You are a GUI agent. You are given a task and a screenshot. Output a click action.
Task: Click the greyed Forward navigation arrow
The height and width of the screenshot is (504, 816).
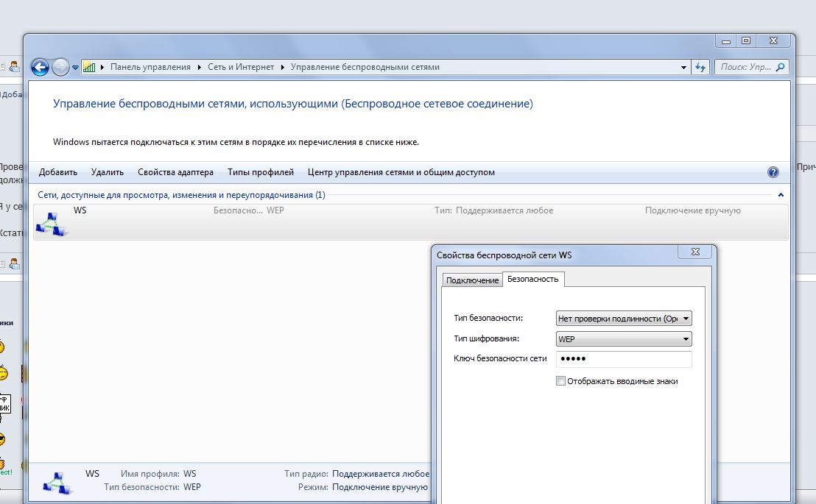click(60, 67)
